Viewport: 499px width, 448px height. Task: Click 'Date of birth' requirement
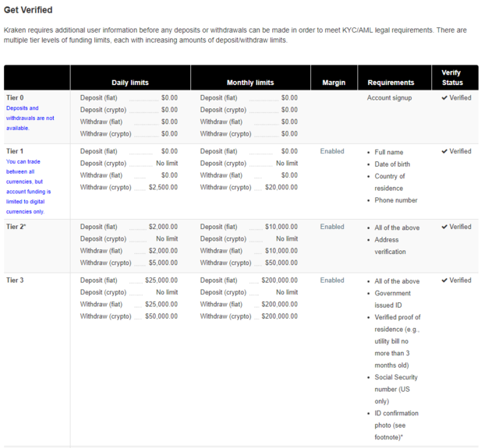tap(392, 164)
